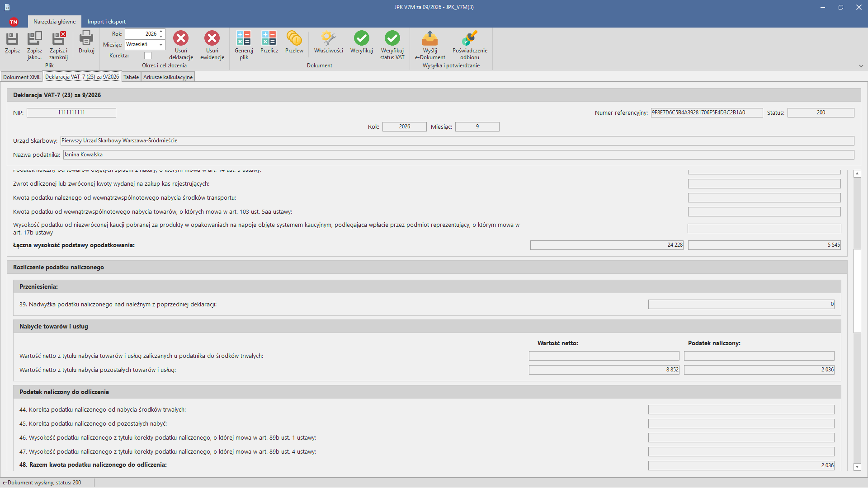Click the vertical scrollbar thumb
Image resolution: width=868 pixels, height=488 pixels.
(857, 291)
